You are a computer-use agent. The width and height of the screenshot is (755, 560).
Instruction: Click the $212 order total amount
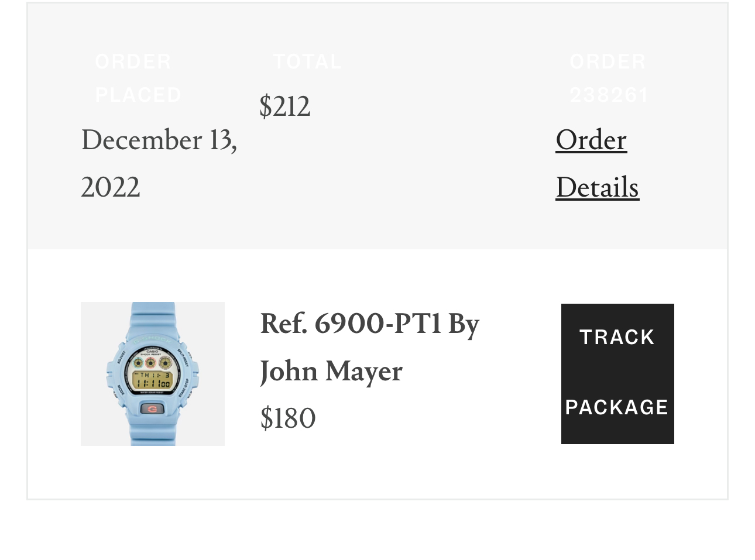click(284, 106)
